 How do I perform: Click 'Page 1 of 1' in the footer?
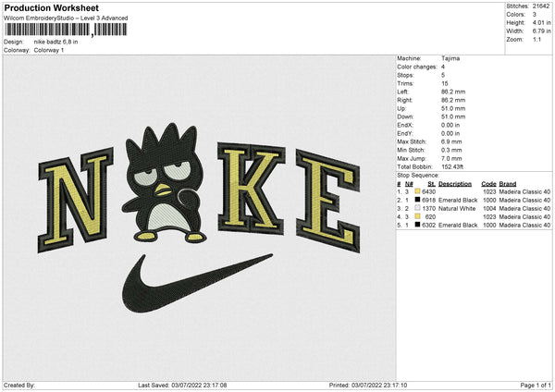point(536,386)
